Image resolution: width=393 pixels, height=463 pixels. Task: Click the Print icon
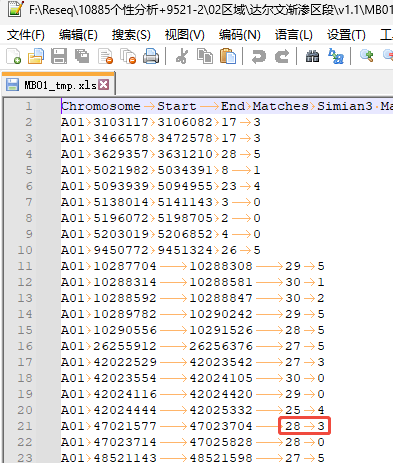coord(151,56)
